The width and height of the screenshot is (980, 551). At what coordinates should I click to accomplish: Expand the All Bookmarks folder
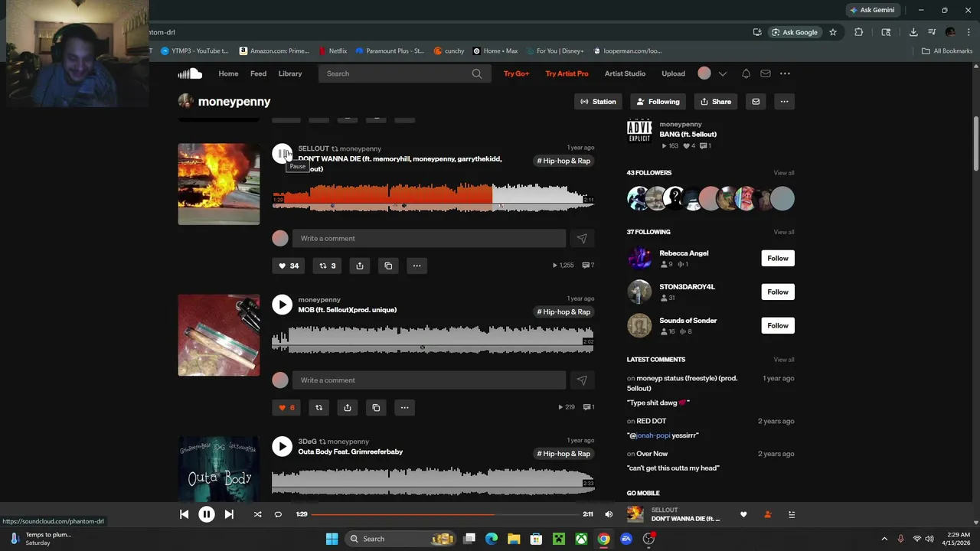[947, 51]
